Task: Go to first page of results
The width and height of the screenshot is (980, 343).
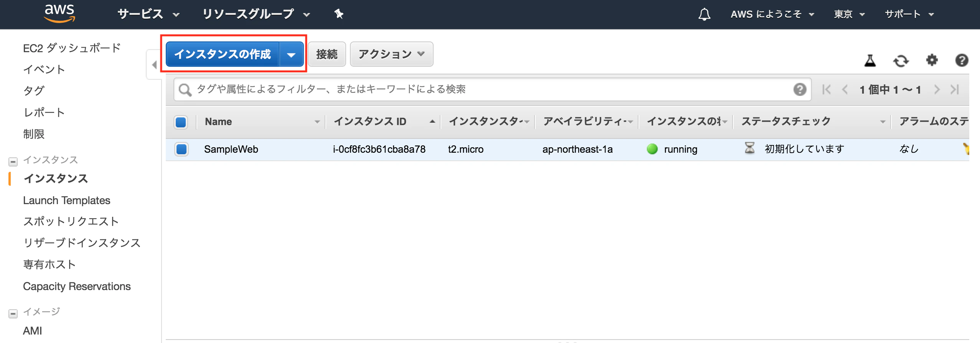Action: click(x=827, y=89)
